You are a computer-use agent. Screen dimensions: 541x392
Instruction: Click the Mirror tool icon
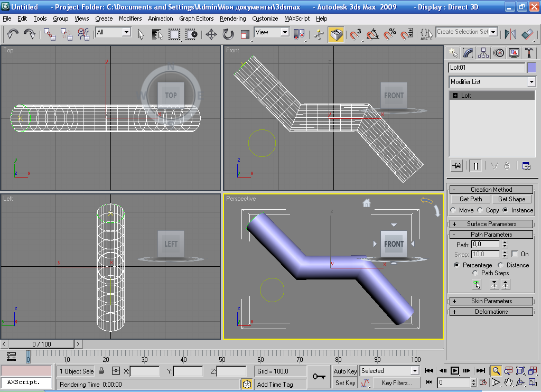click(x=510, y=34)
